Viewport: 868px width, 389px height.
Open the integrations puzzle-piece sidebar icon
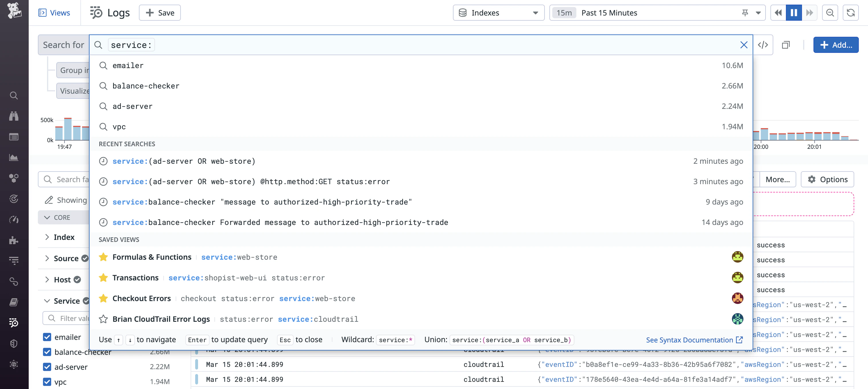(14, 240)
